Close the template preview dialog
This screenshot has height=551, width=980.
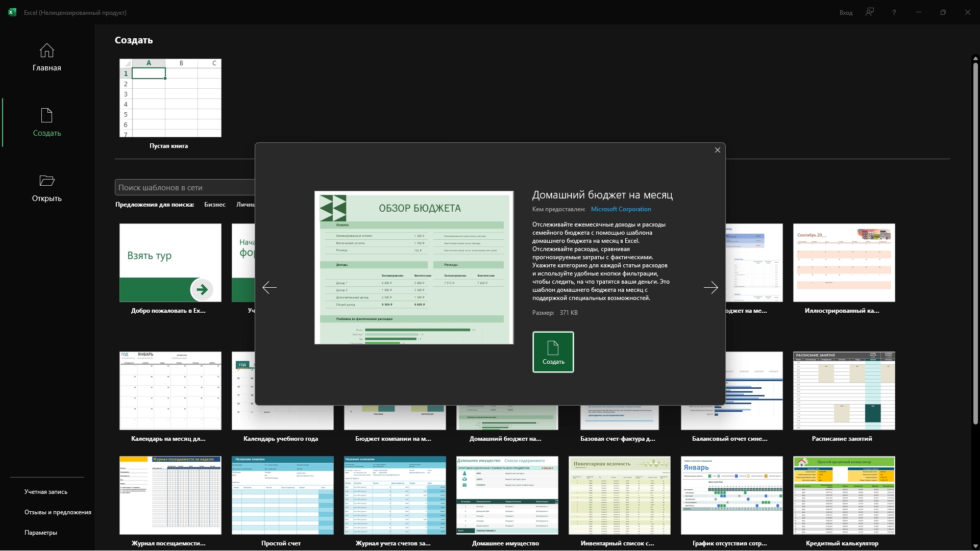coord(717,150)
